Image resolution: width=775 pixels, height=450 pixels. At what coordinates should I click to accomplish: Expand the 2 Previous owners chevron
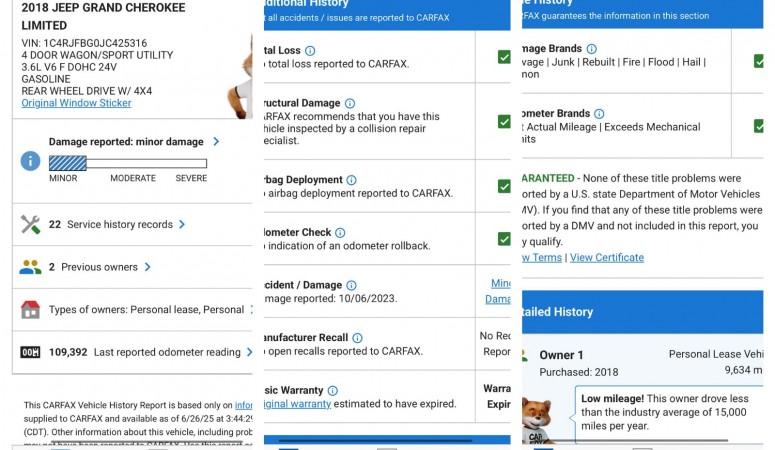point(147,267)
